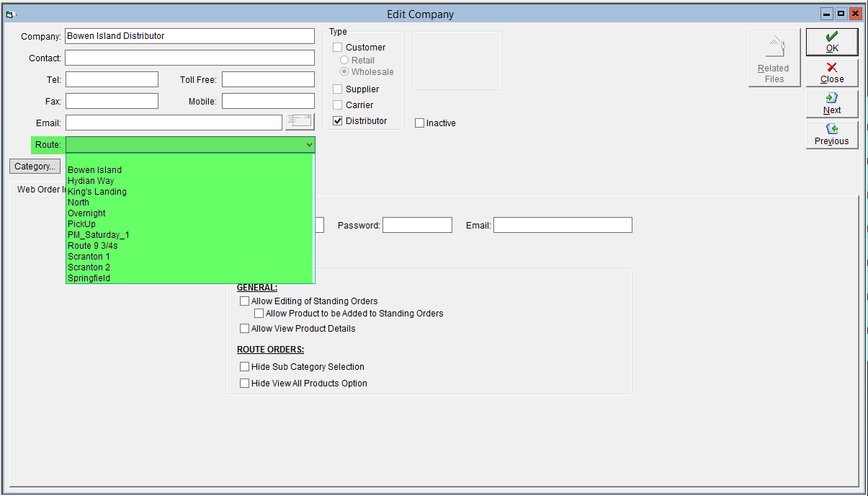Go to the Next company record

coord(832,104)
